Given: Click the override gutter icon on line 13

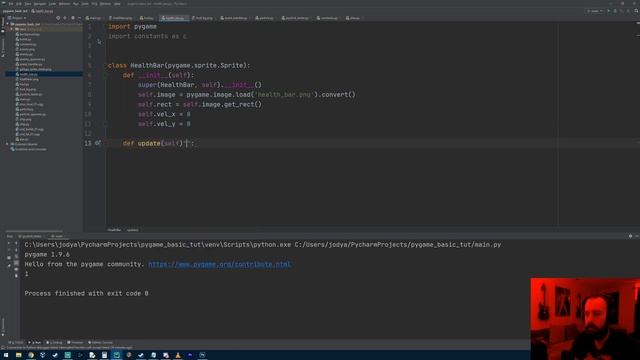Looking at the screenshot, I should click(98, 143).
